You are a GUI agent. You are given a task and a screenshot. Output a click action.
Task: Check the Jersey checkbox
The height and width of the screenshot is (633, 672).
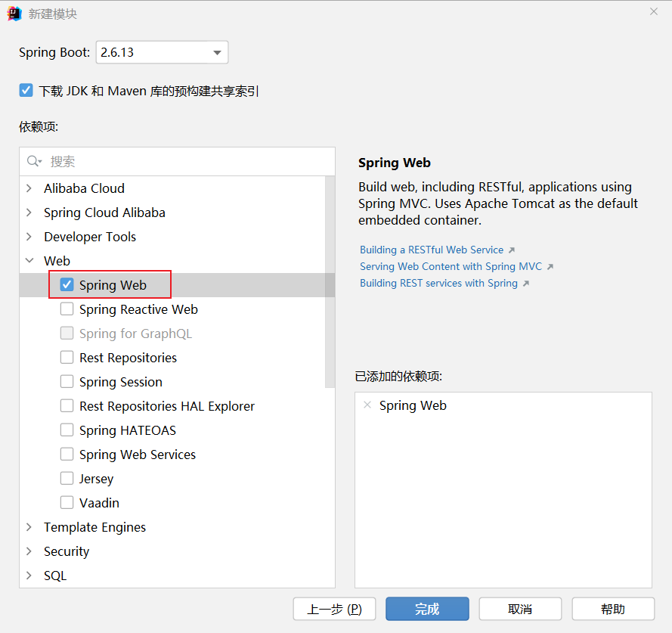tap(67, 478)
